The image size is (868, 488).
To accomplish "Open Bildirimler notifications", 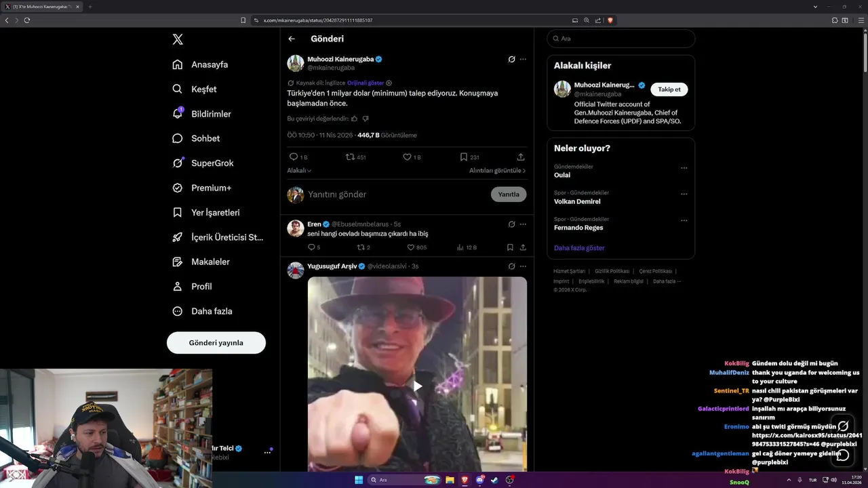I will point(201,114).
